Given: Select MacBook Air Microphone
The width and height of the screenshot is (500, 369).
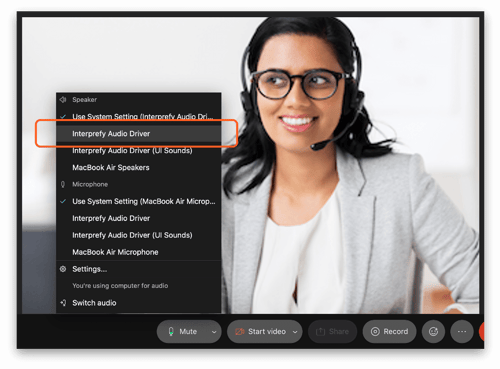Looking at the screenshot, I should point(139,252).
